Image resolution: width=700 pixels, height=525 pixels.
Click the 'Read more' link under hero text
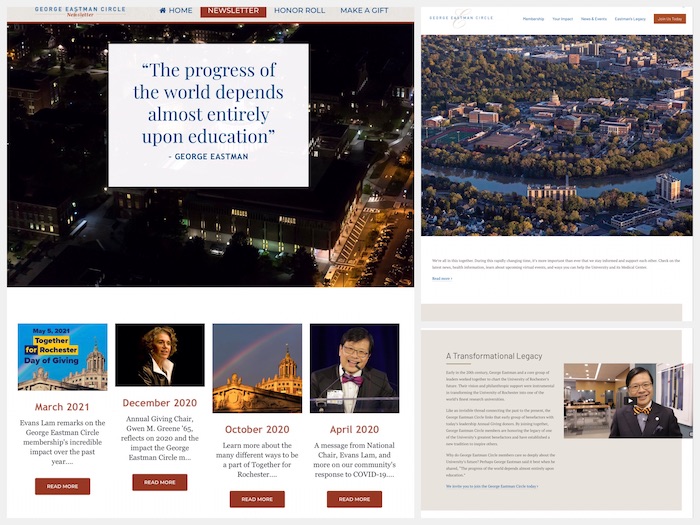pyautogui.click(x=442, y=279)
